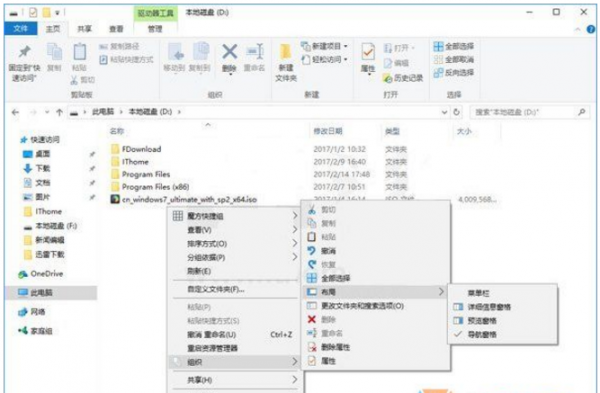This screenshot has width=600, height=393.
Task: Click the cn_windows7_ultimate ISO file icon
Action: click(x=115, y=199)
